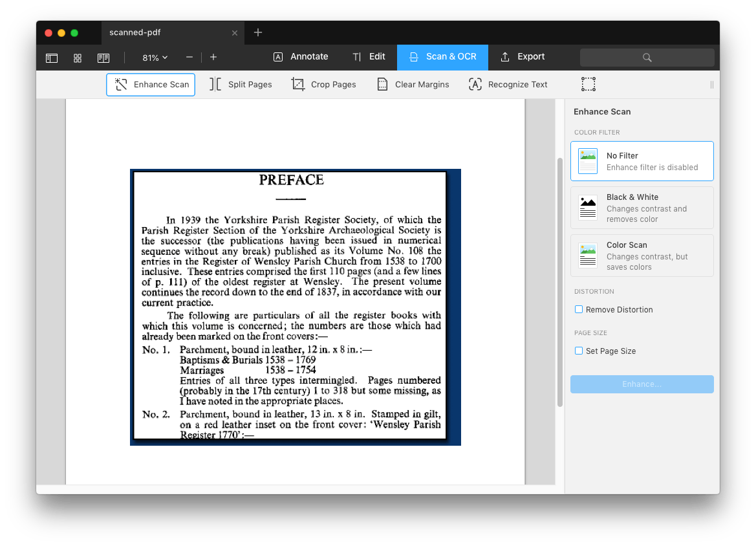Image resolution: width=756 pixels, height=546 pixels.
Task: Open the 81% zoom level dropdown
Action: [x=155, y=58]
